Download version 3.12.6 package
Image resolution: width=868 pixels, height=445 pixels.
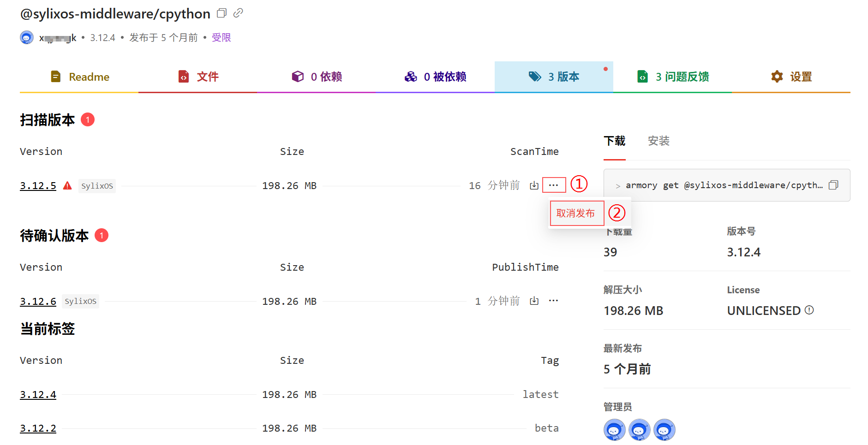tap(534, 301)
